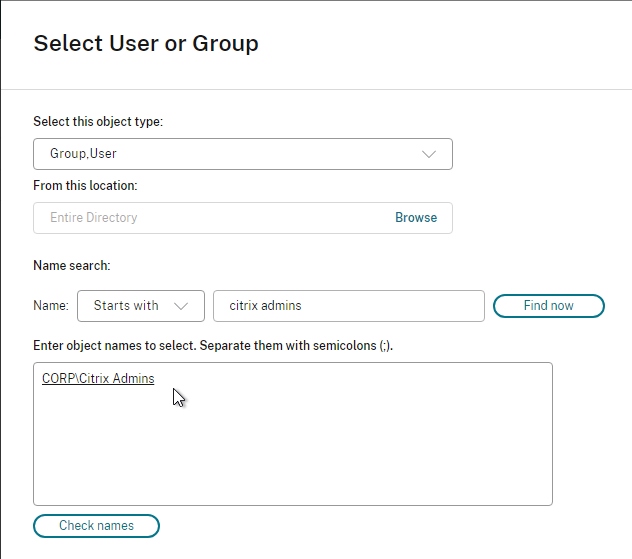Click the Entire Directory location field
Screen dimensions: 632x559
243,218
